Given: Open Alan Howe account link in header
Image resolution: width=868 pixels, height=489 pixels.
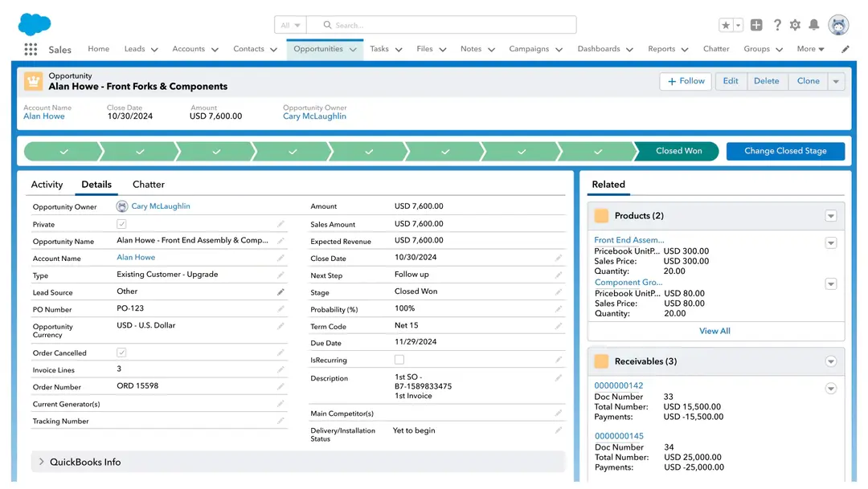Looking at the screenshot, I should pos(44,116).
